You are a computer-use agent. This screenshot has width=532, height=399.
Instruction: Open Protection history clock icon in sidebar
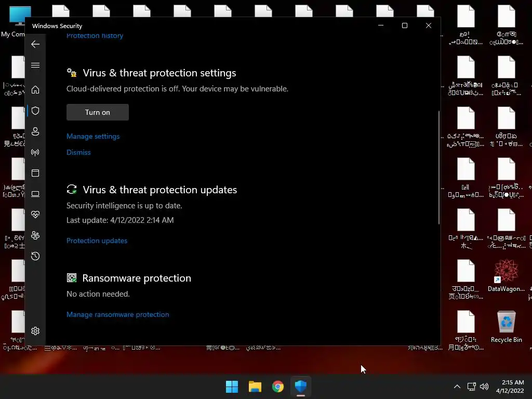(x=35, y=256)
